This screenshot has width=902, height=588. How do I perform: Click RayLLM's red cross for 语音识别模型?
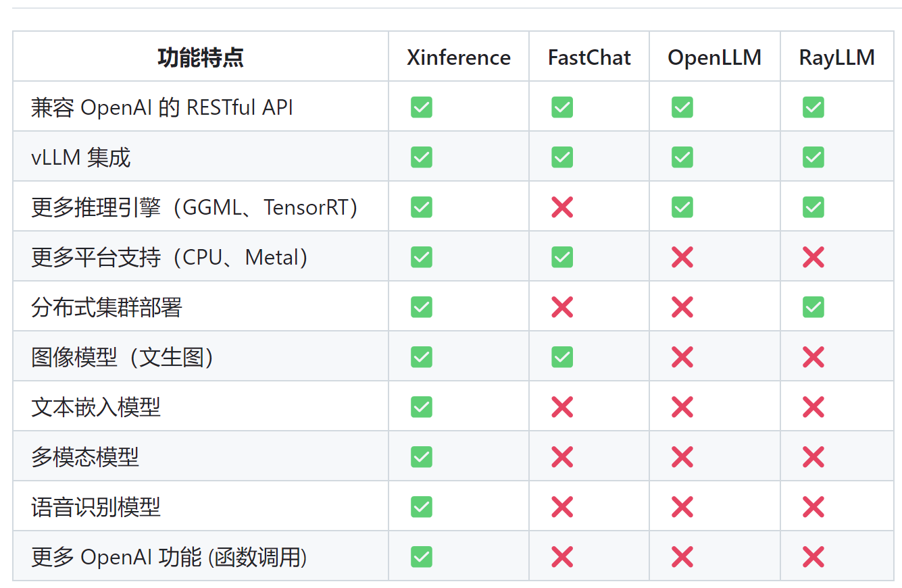[x=813, y=506]
